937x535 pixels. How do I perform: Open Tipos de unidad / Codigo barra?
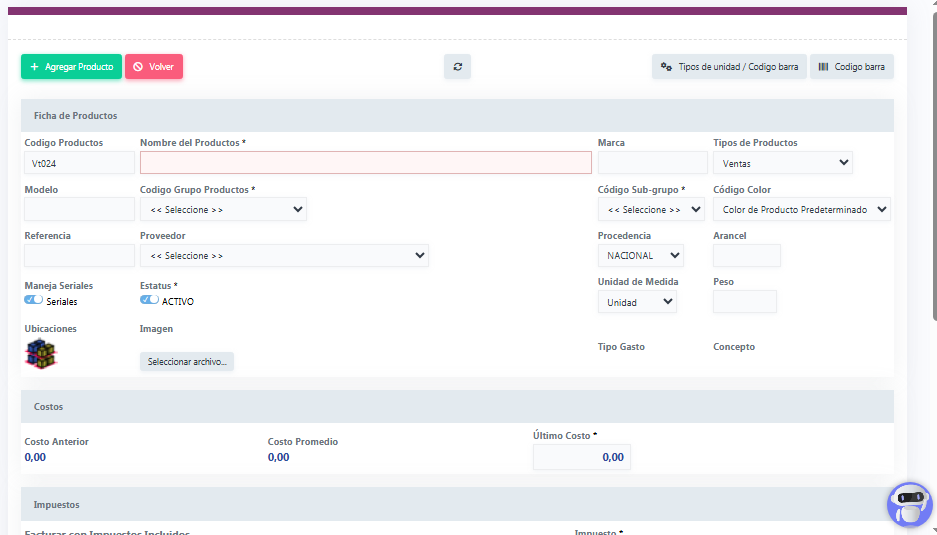click(x=729, y=67)
